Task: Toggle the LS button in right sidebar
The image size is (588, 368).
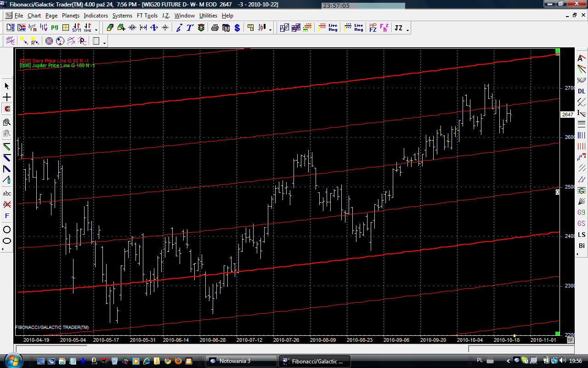Action: click(582, 235)
